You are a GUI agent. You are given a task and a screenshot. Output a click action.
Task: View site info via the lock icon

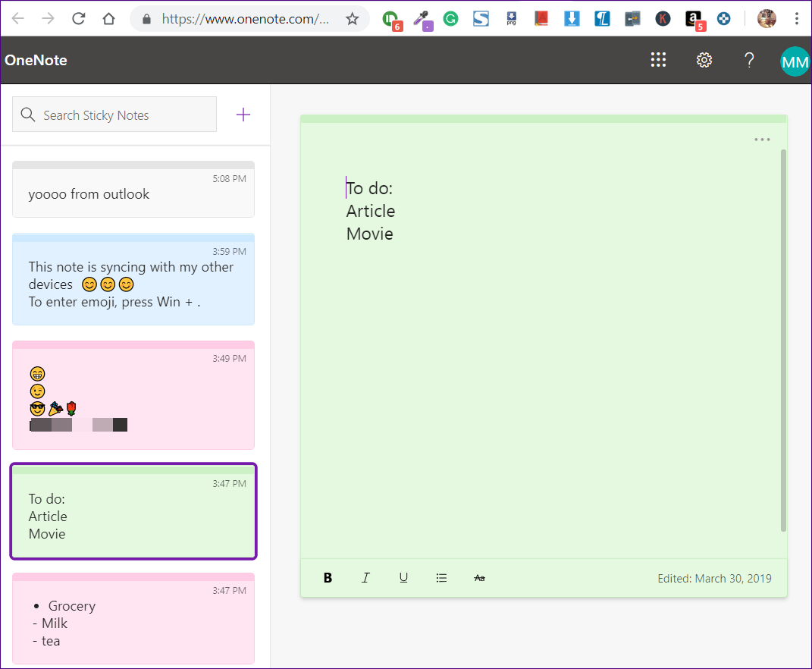pos(146,19)
